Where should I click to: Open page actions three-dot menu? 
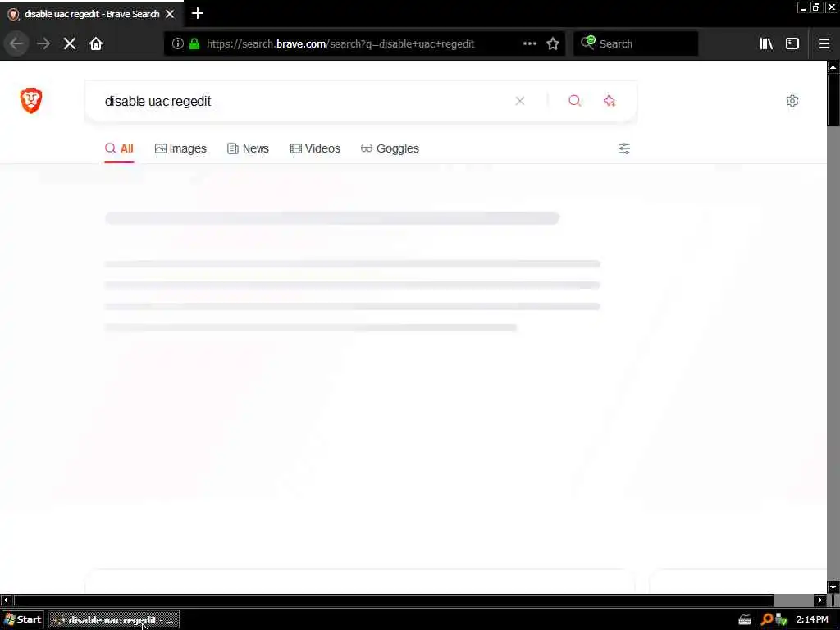(529, 43)
